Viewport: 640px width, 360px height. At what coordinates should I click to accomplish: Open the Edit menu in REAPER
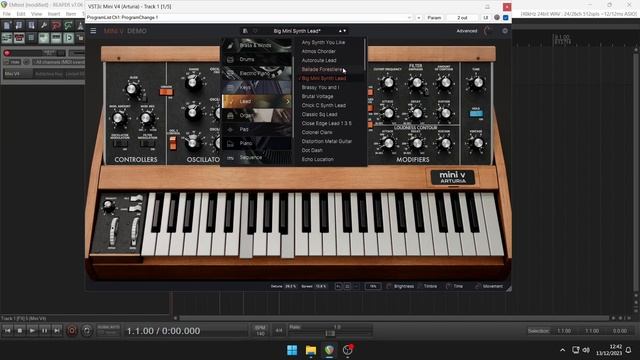coord(21,14)
